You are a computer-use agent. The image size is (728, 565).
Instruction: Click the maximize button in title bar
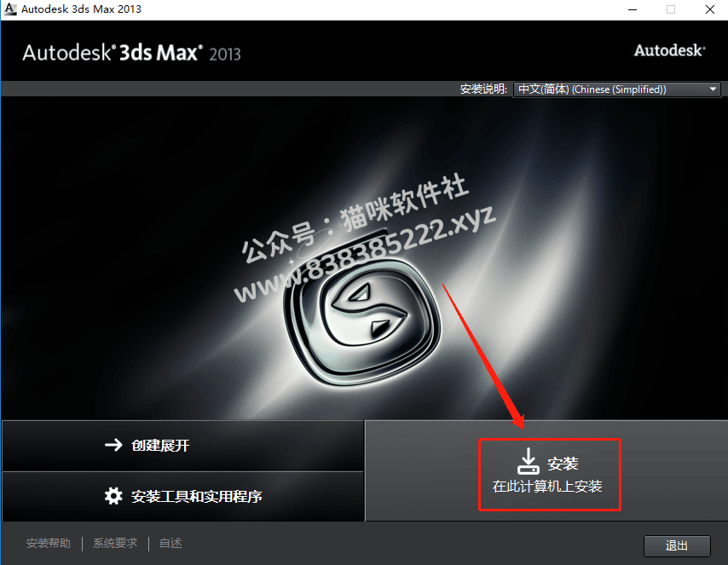click(671, 9)
